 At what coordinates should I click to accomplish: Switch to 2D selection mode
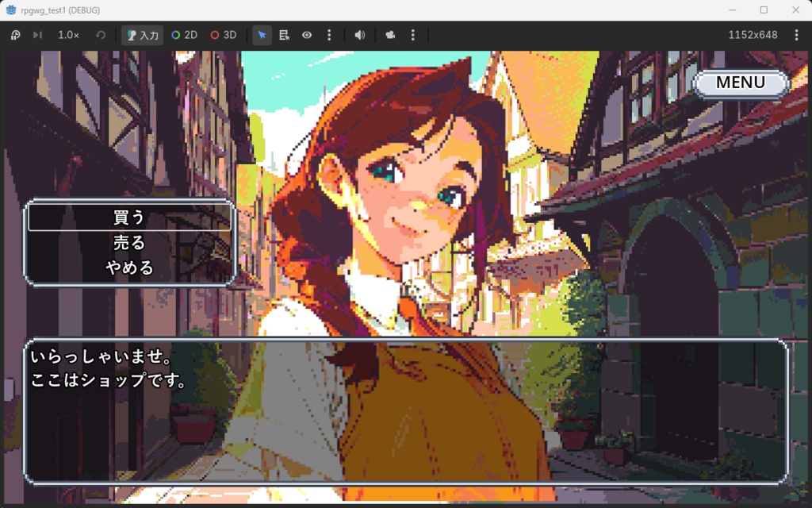coord(184,35)
